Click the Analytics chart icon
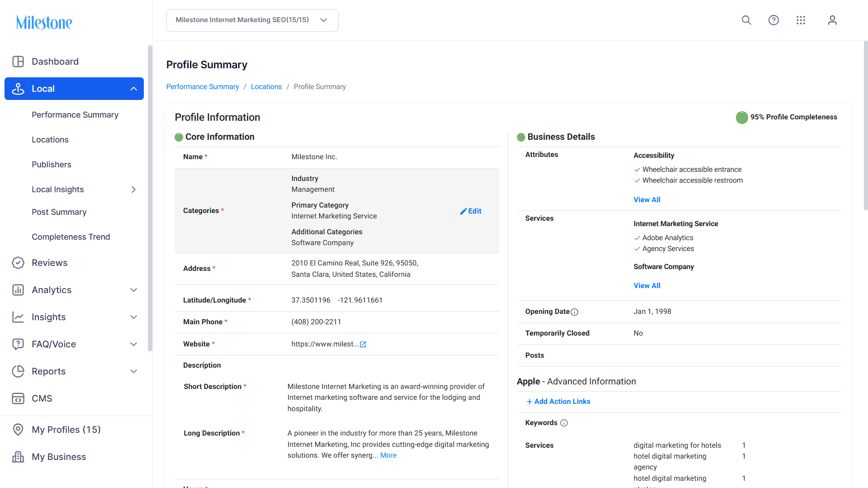Image resolution: width=868 pixels, height=488 pixels. 18,290
